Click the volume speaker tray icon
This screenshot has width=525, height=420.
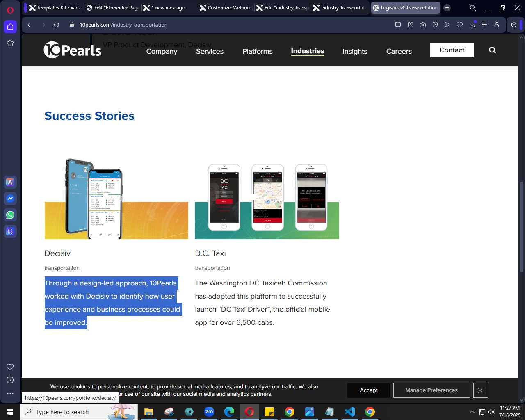coord(491,412)
